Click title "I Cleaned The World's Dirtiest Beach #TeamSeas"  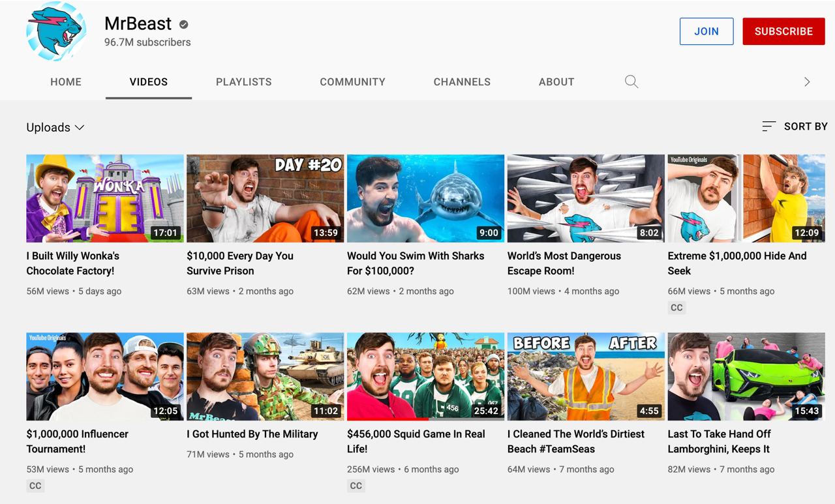[576, 441]
